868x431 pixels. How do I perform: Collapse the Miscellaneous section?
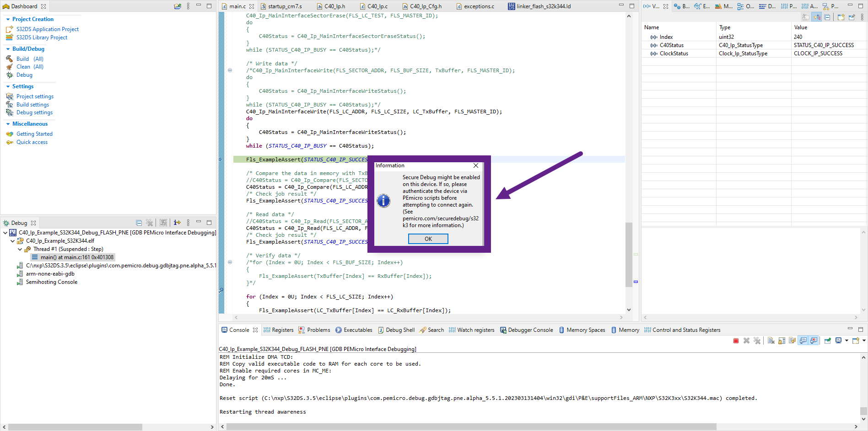[8, 124]
